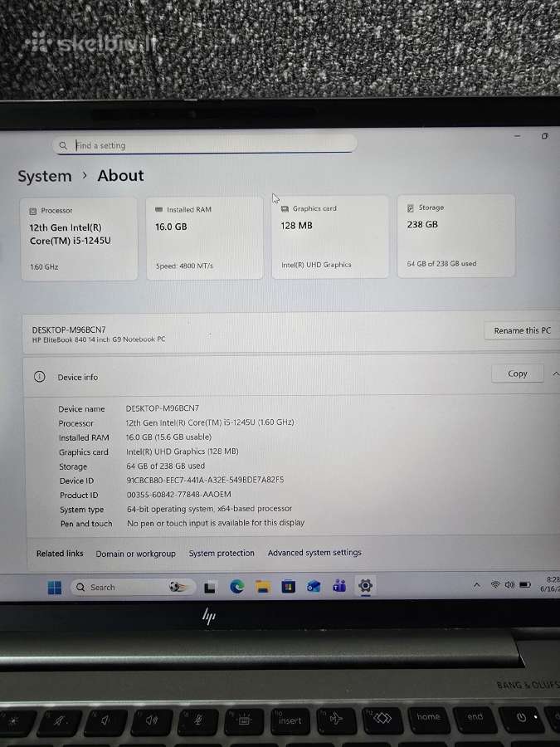Click the DESKTOP-M96BCN7 computer name header
This screenshot has width=560, height=747.
69,330
